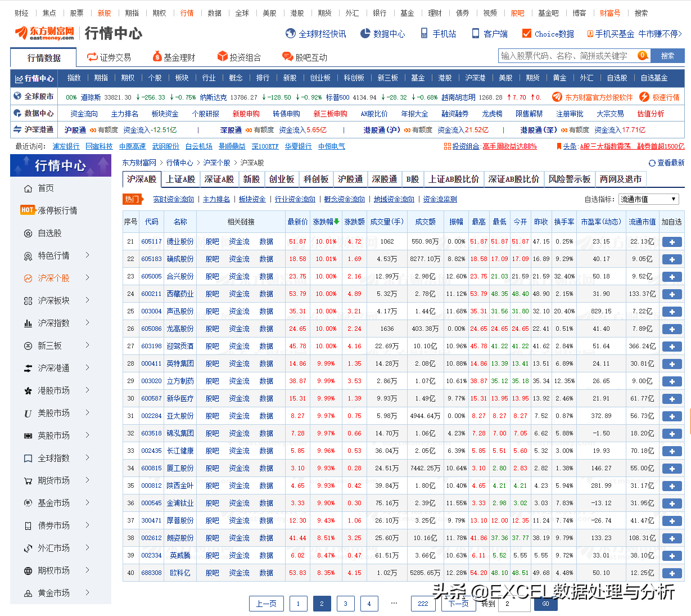Click the 客户端 tablet icon
The width and height of the screenshot is (691, 616).
pyautogui.click(x=476, y=34)
